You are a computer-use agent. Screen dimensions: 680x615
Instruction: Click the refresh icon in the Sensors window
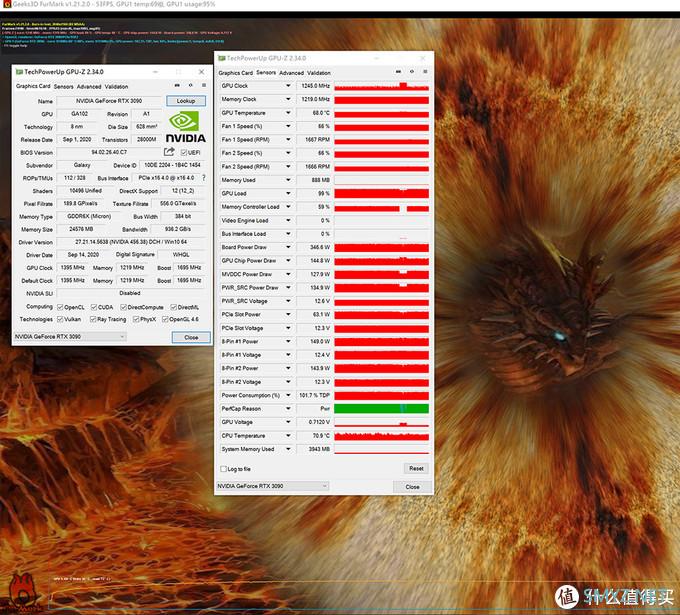pyautogui.click(x=412, y=72)
